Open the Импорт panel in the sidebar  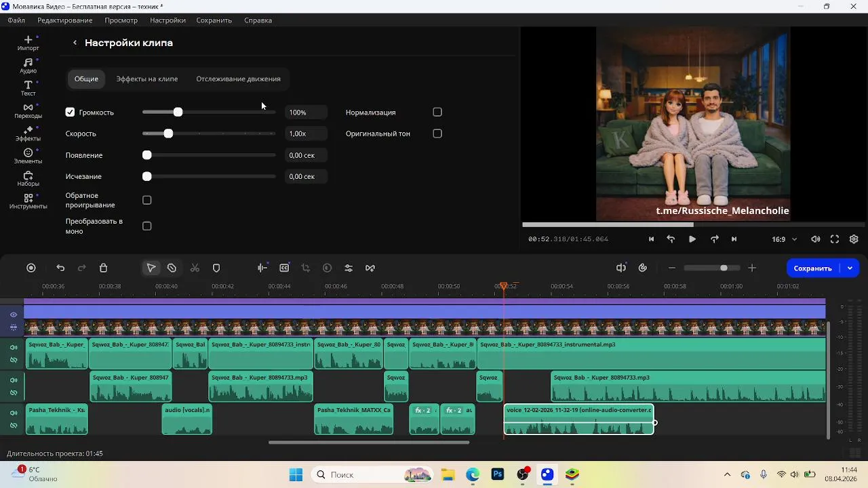pyautogui.click(x=28, y=43)
